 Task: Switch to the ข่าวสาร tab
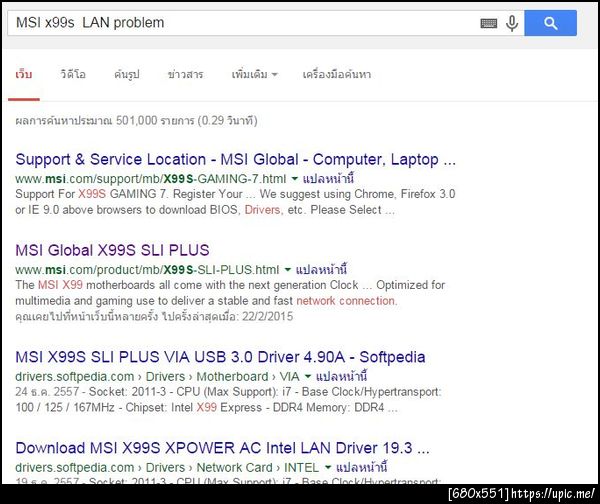click(185, 74)
